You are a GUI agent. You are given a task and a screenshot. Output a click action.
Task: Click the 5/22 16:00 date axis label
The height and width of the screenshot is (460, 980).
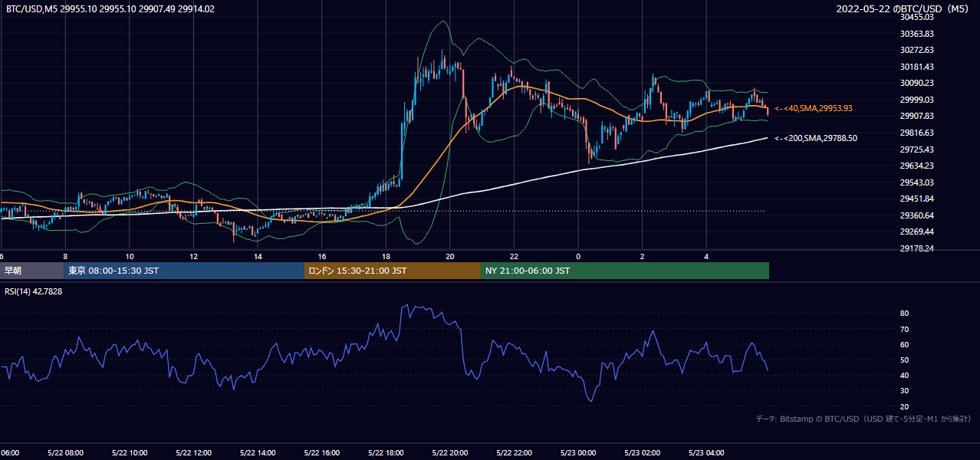(x=321, y=453)
